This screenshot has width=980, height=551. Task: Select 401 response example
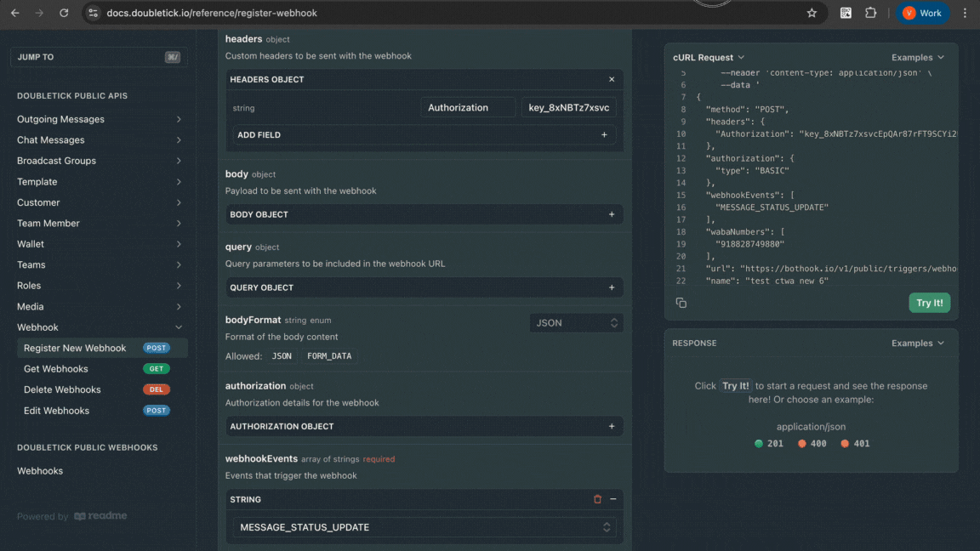[856, 443]
